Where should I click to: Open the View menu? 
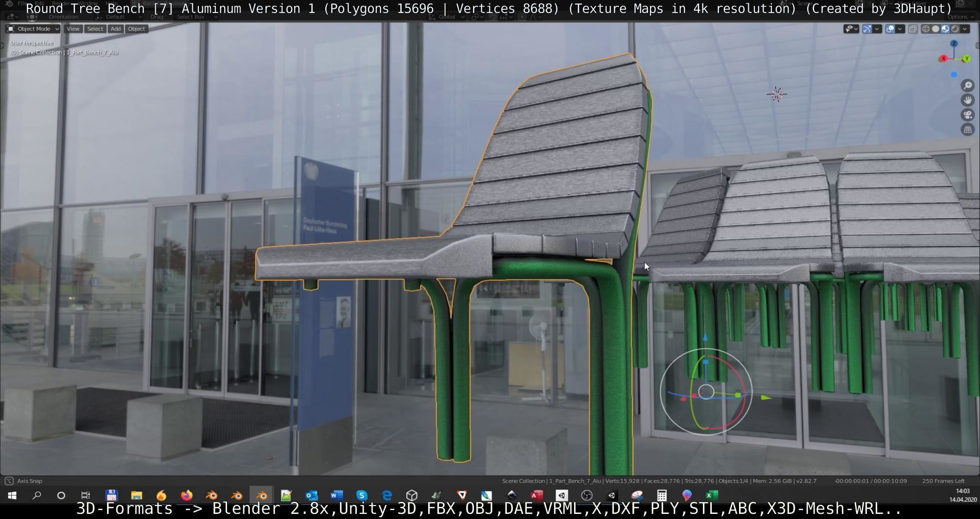click(x=73, y=29)
